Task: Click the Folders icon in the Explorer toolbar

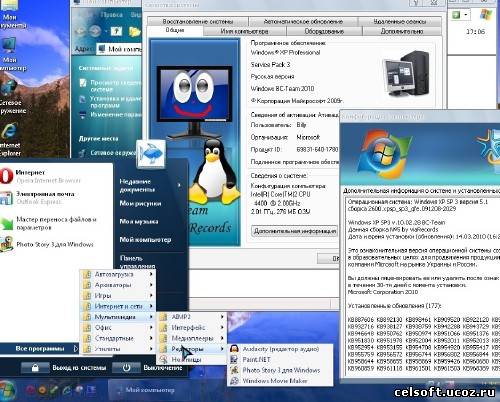Action: click(135, 32)
